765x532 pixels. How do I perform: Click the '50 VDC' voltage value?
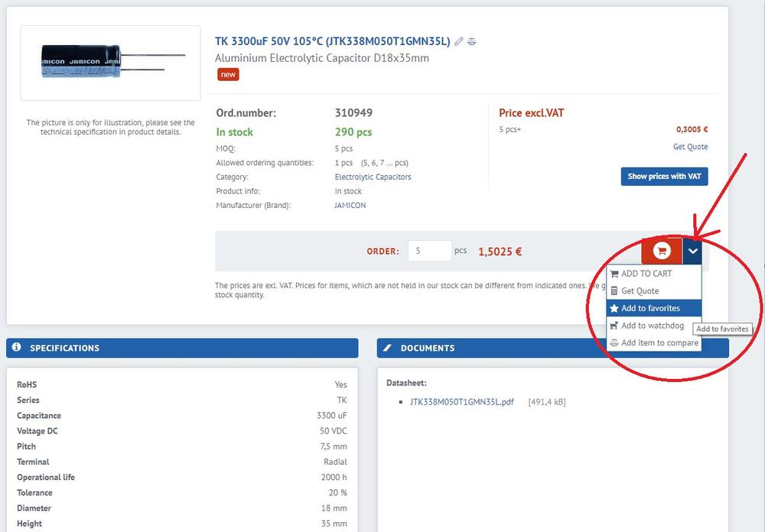click(334, 431)
